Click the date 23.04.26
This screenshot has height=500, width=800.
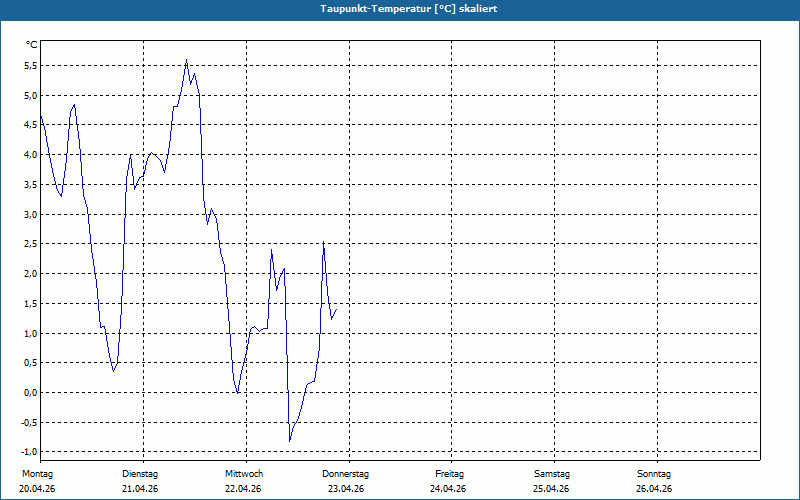click(x=346, y=489)
